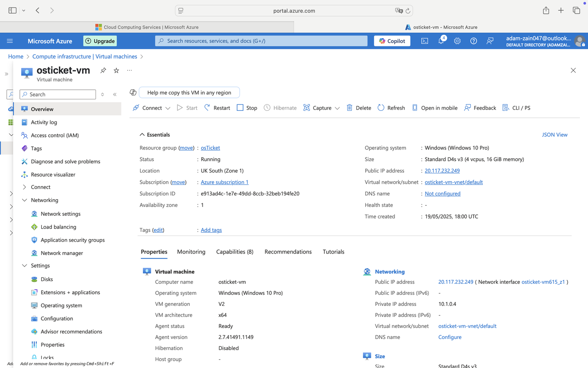Expand the Connect dropdown arrow in toolbar
The height and width of the screenshot is (368, 588).
(168, 108)
